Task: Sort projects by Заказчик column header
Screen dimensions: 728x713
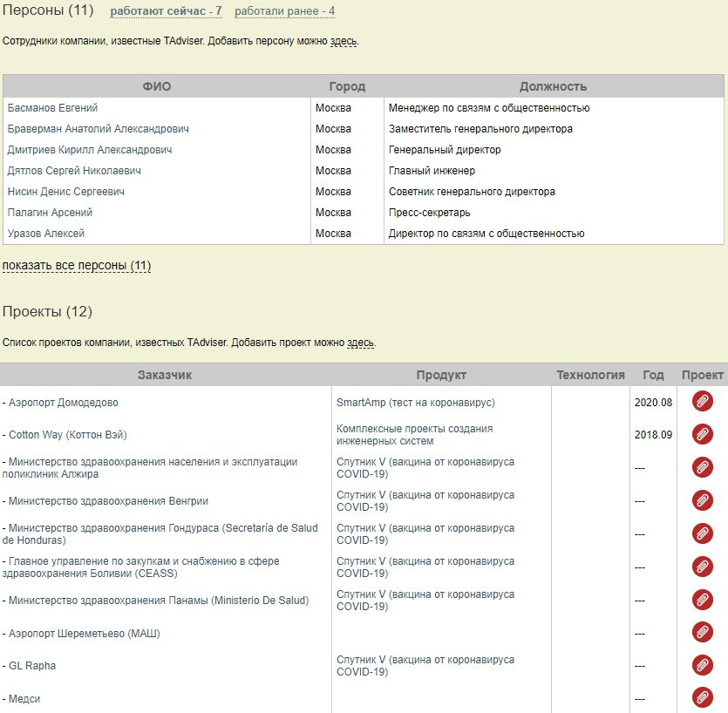Action: [165, 375]
